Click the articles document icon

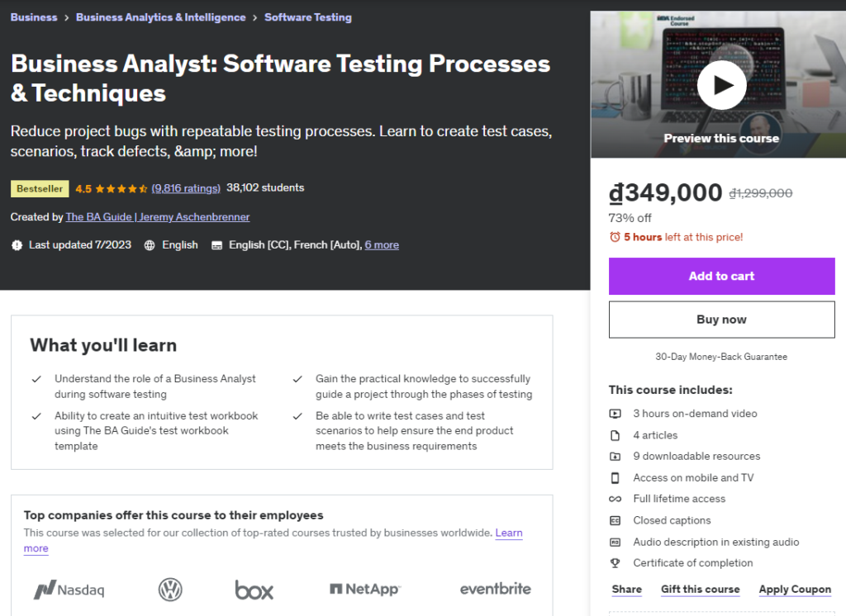tap(615, 435)
